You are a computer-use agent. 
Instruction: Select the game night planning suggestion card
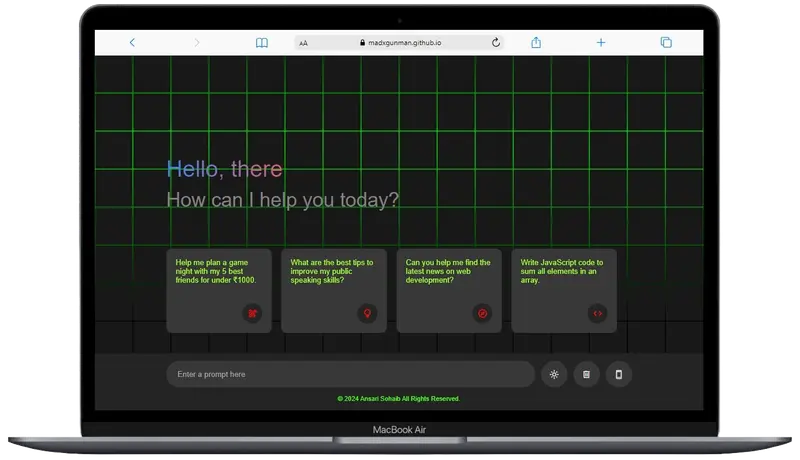coord(219,291)
